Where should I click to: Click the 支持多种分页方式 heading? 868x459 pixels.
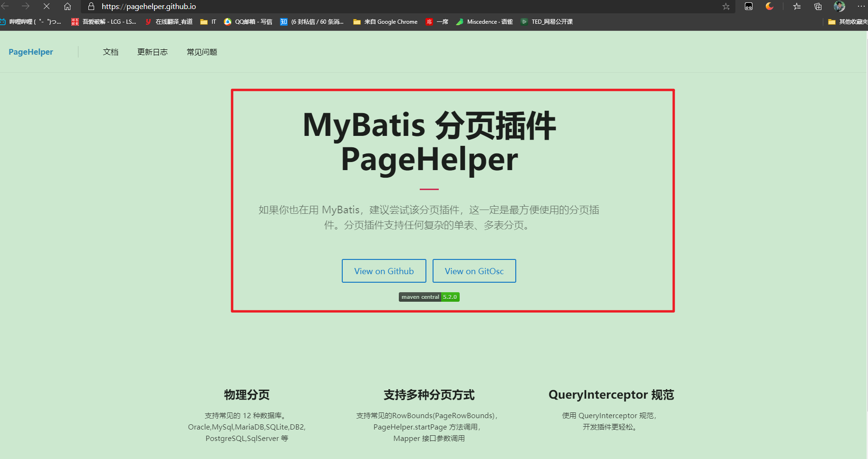(429, 395)
